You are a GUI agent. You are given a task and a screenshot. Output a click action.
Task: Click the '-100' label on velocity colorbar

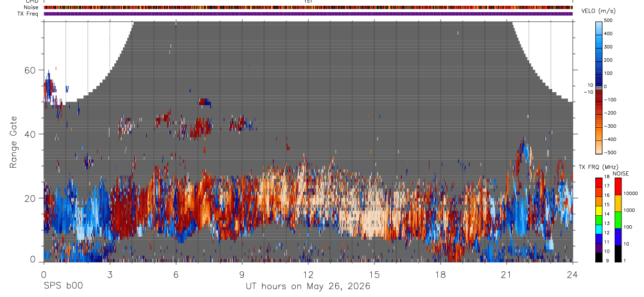610,100
